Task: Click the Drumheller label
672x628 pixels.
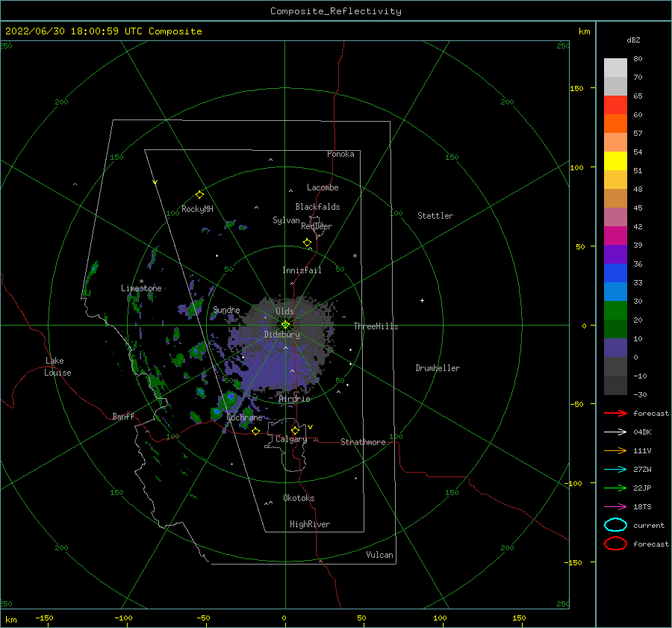Action: pos(438,368)
